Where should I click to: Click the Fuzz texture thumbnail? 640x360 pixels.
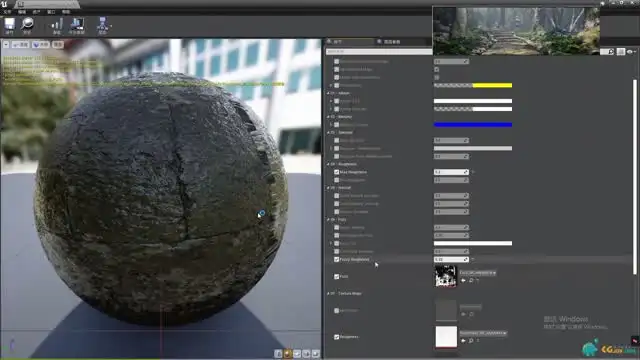pyautogui.click(x=446, y=276)
